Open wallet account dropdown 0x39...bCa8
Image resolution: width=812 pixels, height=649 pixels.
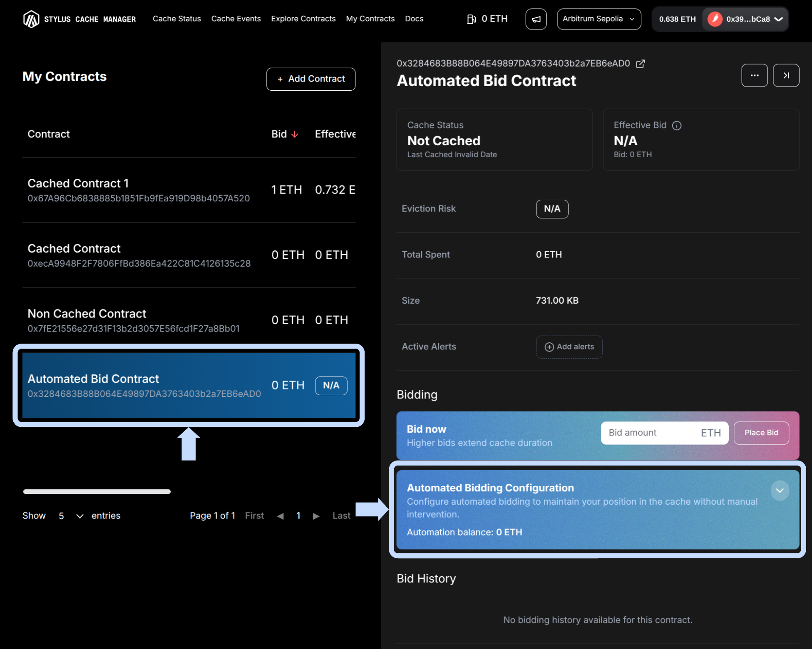click(745, 19)
